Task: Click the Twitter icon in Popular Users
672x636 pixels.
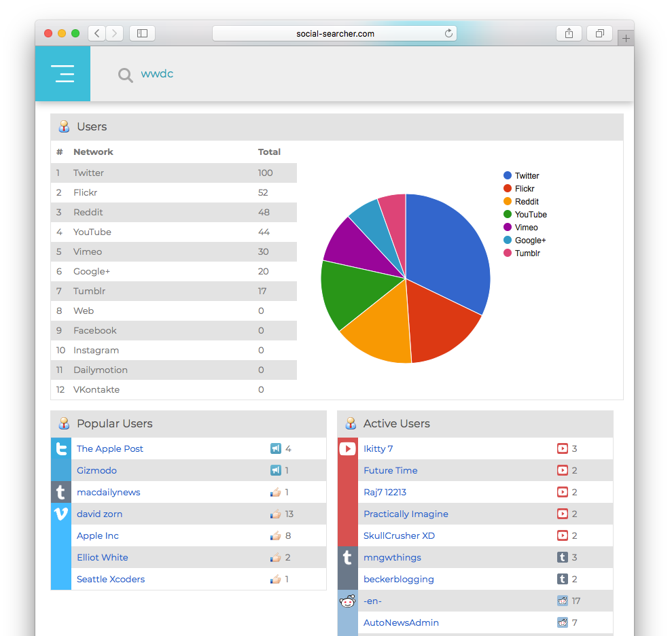Action: click(x=61, y=448)
